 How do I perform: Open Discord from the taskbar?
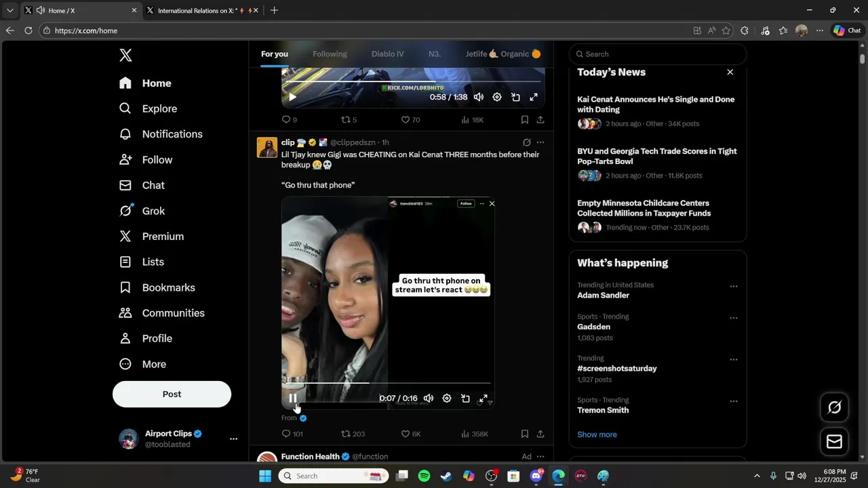[x=536, y=476]
